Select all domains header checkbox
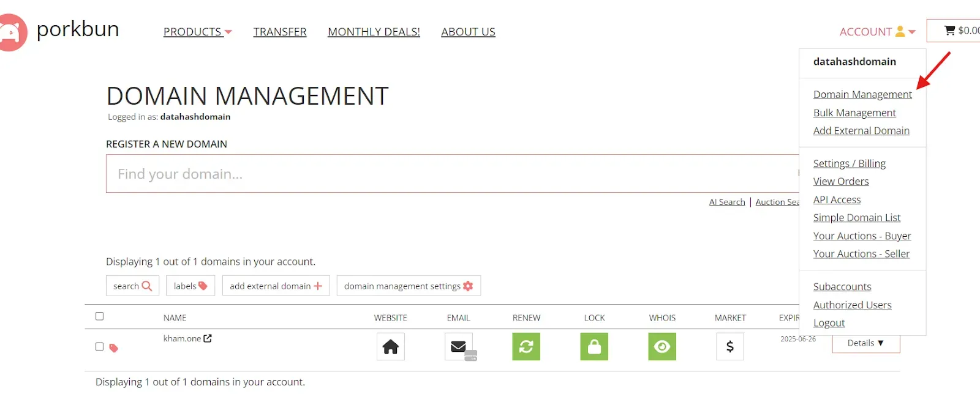The image size is (980, 405). pyautogui.click(x=99, y=316)
